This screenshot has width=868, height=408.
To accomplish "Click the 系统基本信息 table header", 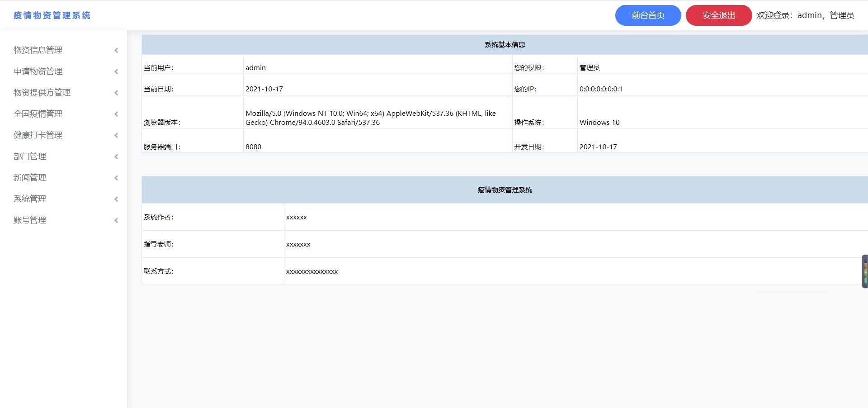I will point(505,44).
